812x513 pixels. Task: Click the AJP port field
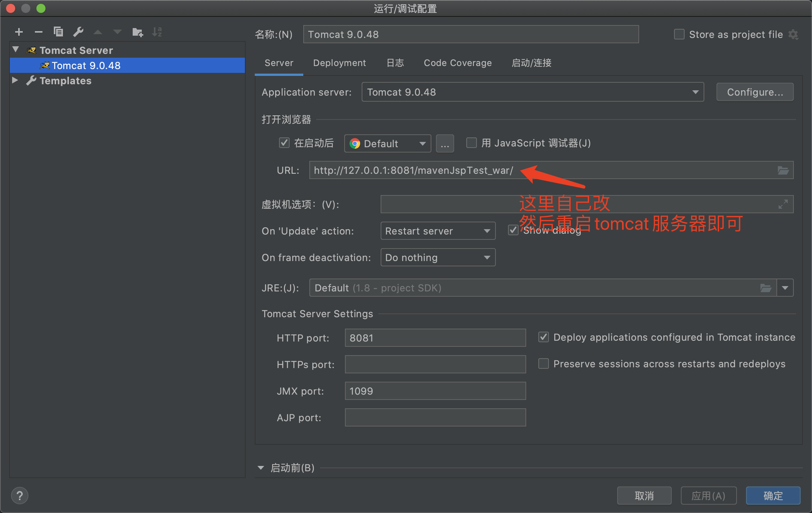[435, 417]
